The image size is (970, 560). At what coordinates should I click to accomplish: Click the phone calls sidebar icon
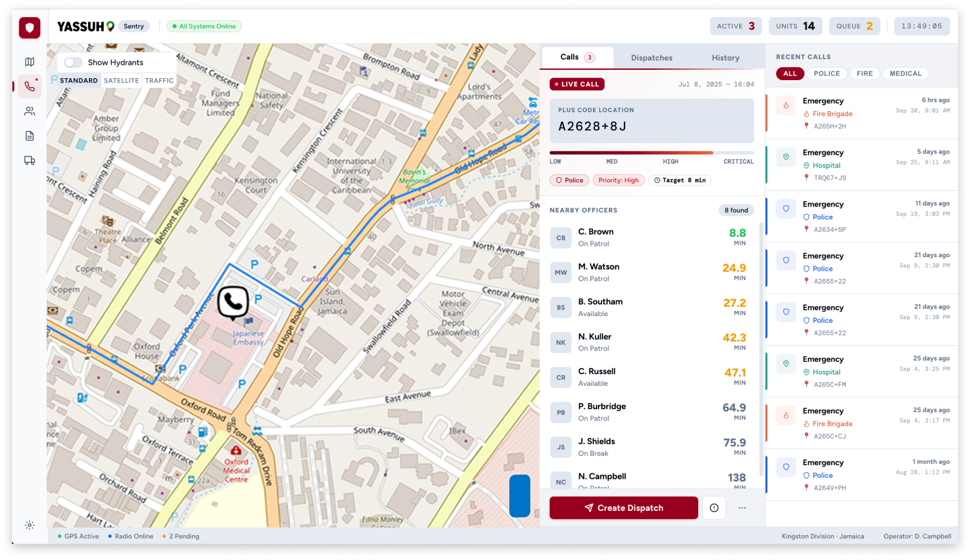coord(29,87)
